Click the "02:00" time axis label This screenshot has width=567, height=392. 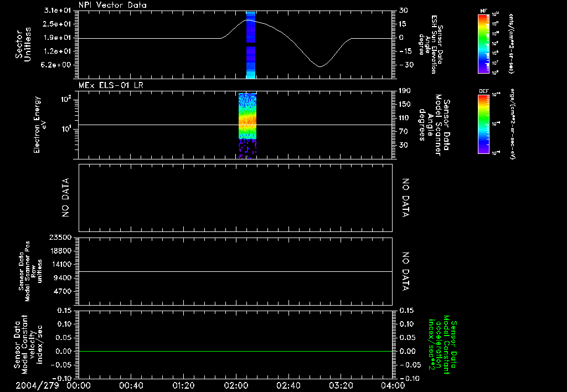[x=236, y=385]
